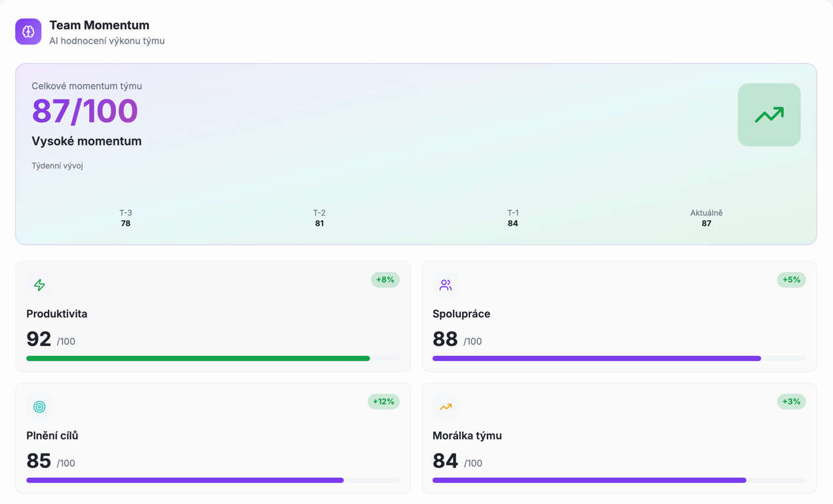Select the Aktuálně weekly data point

point(706,218)
